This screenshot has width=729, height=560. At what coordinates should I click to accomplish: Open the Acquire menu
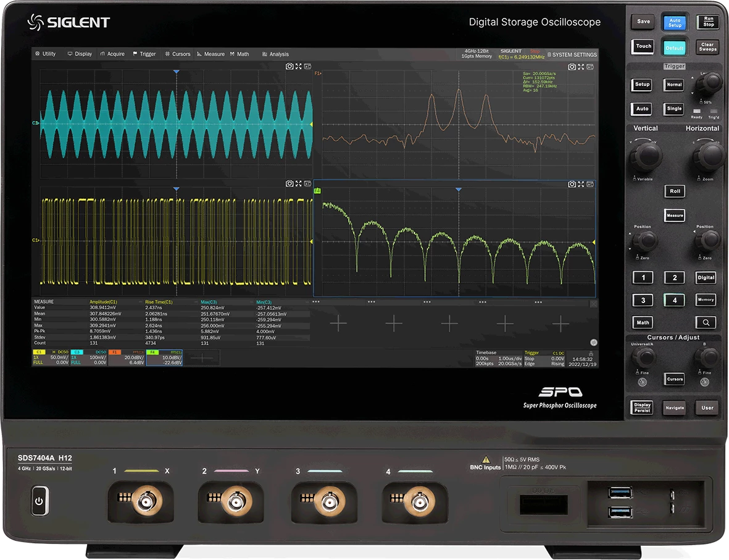(112, 54)
